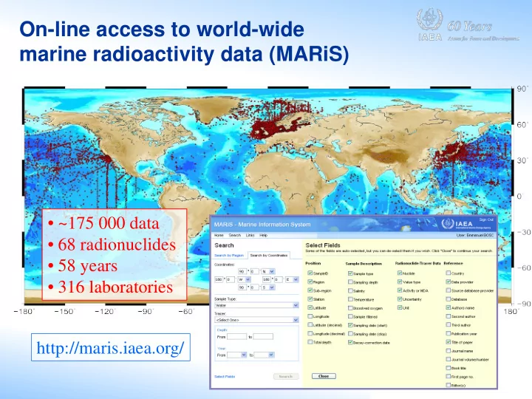Open the Search menu item
Viewport: 532px width, 399px height.
pos(234,235)
